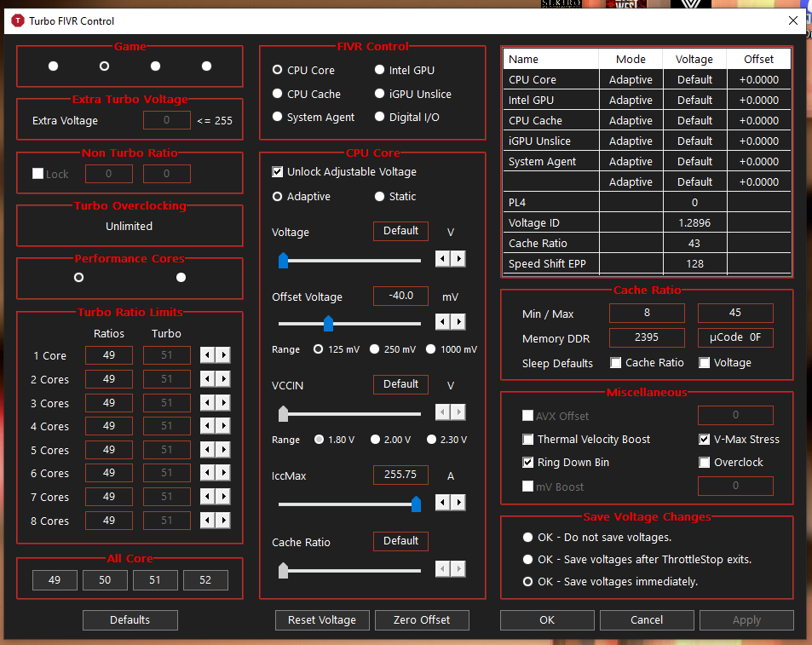The image size is (812, 645).
Task: Click the Cache Ratio Min field showing 8
Action: 647,313
